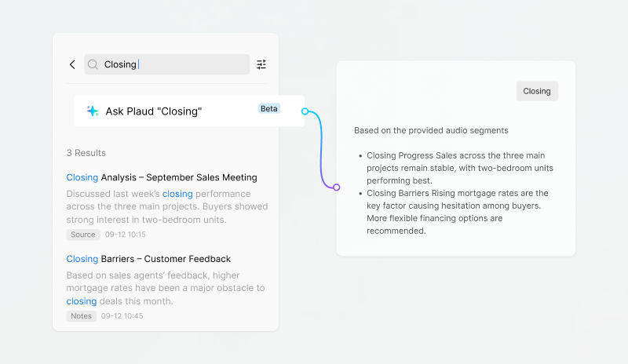The width and height of the screenshot is (628, 364).
Task: Click the Closing chip in answer panel
Action: click(537, 91)
